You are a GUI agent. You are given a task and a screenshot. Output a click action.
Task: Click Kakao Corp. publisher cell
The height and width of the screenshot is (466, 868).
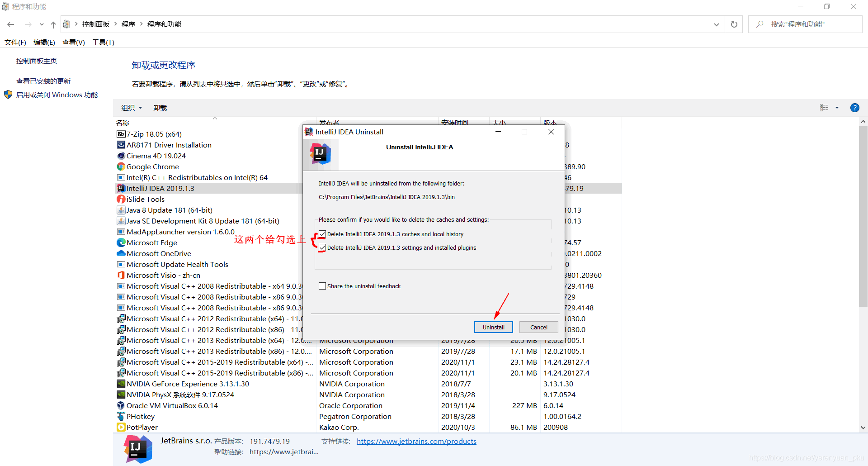339,427
